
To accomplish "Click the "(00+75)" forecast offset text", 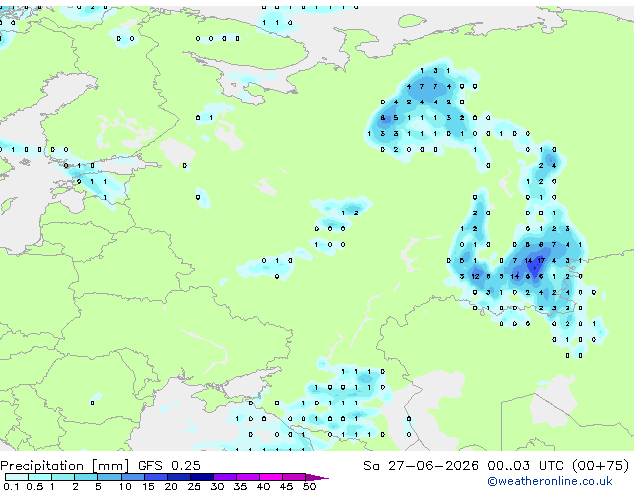I will 600,466.
